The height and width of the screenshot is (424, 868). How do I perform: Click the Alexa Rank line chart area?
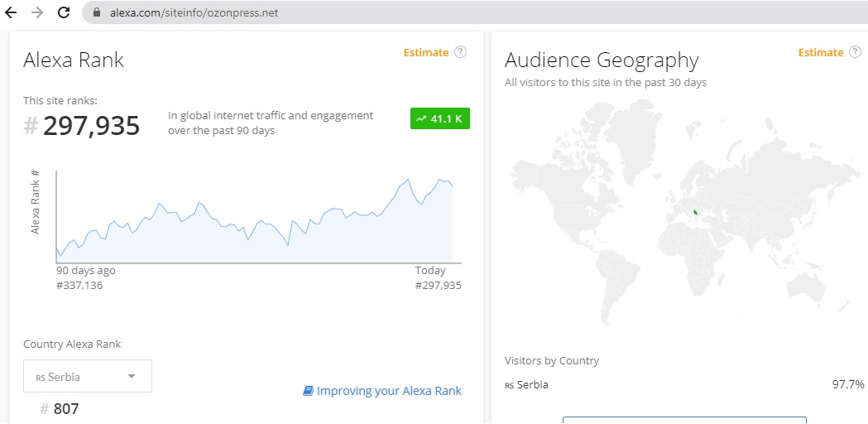(258, 217)
